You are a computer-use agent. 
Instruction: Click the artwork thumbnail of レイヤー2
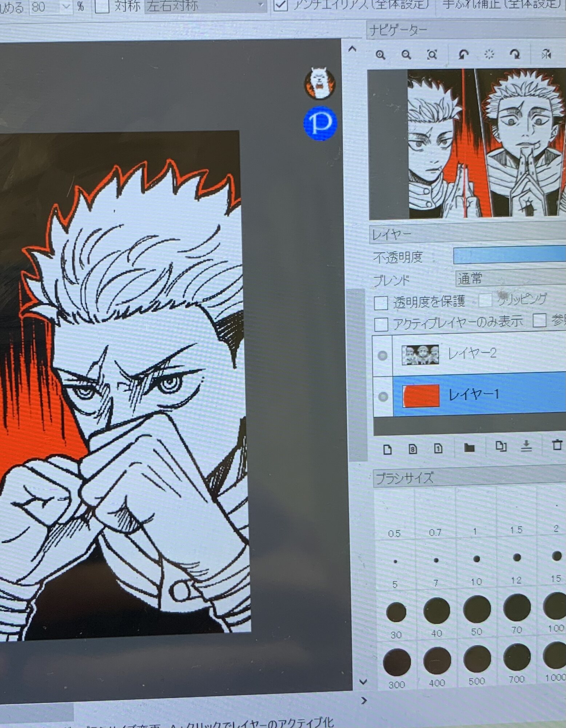[420, 355]
